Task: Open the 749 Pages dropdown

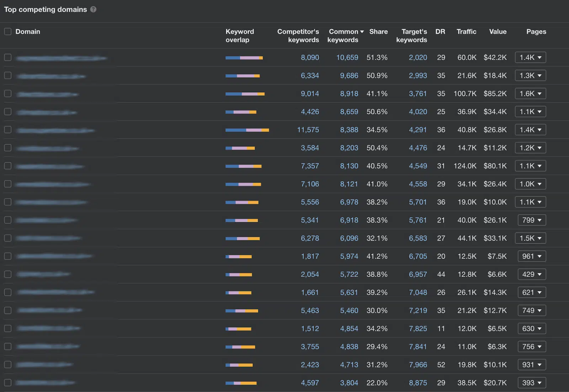Action: click(x=532, y=311)
